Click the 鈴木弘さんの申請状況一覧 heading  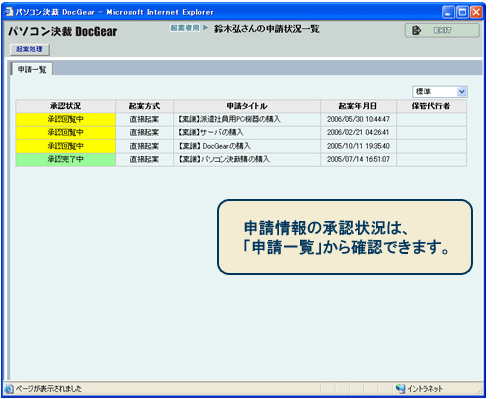click(x=267, y=29)
